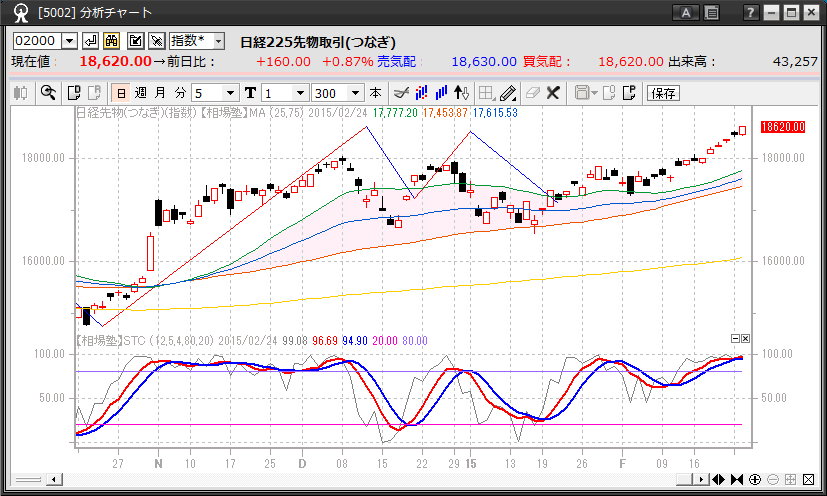Click the 保存 save button

point(663,93)
